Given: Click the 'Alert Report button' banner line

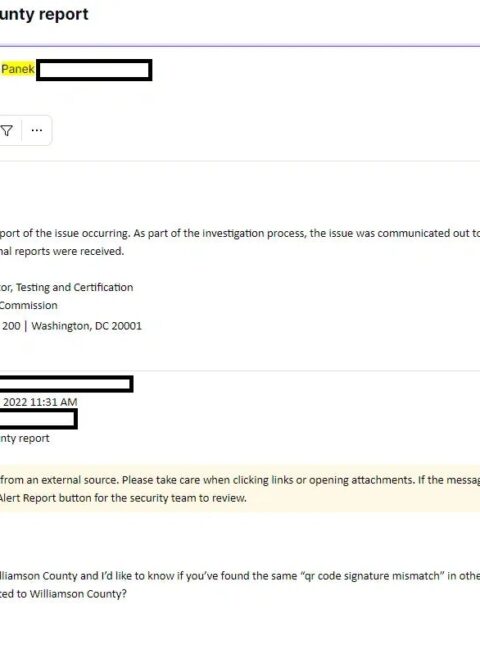Looking at the screenshot, I should pos(123,498).
